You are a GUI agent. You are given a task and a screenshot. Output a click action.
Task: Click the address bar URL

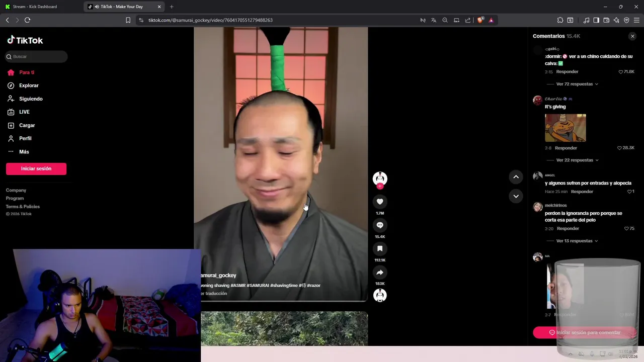point(210,20)
